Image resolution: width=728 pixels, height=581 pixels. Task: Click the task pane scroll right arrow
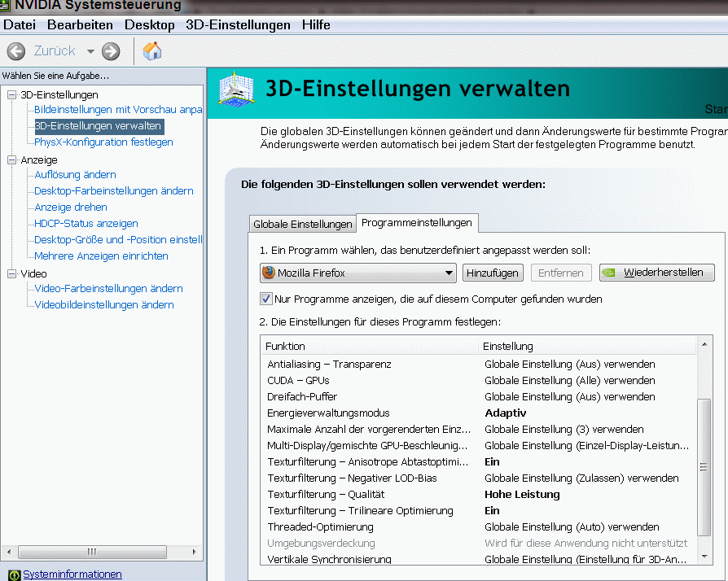pyautogui.click(x=194, y=552)
